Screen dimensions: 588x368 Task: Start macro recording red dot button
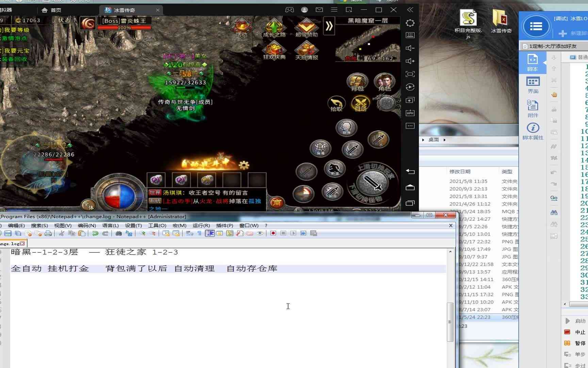[273, 233]
